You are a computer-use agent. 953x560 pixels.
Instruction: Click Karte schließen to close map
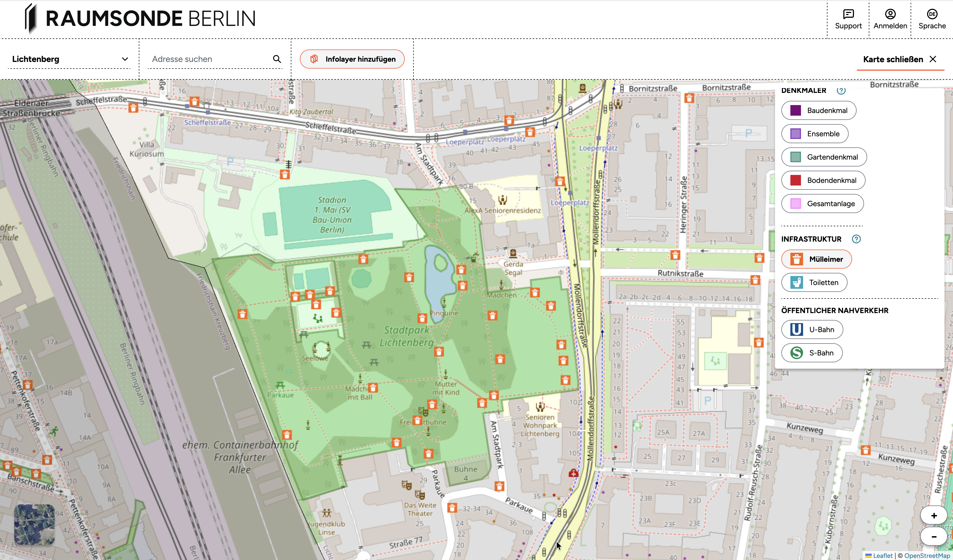[x=900, y=59]
